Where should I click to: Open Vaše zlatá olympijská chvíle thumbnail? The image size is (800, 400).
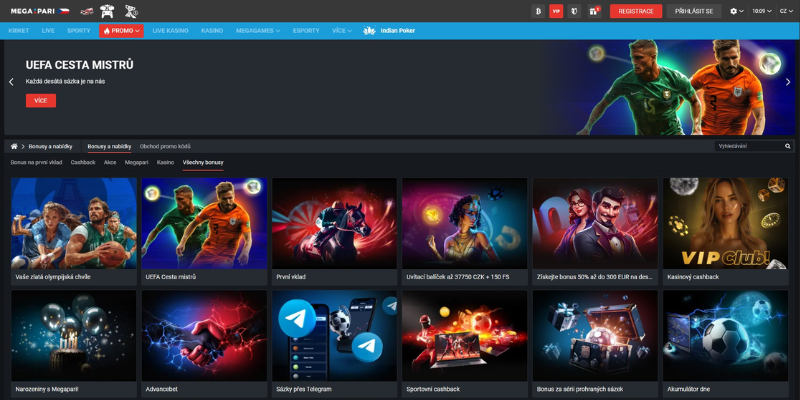(74, 223)
